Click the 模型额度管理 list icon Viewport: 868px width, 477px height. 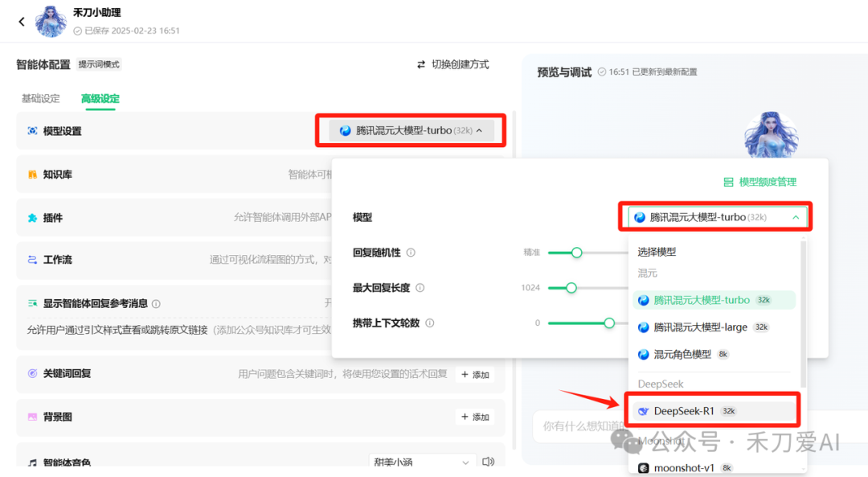pos(728,183)
